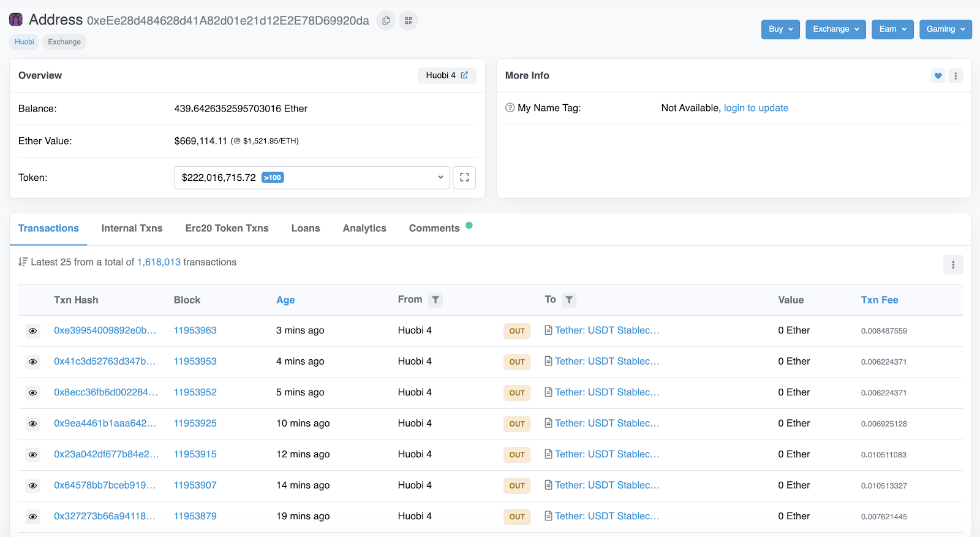Select full address 0xeEe28d48... text
This screenshot has width=980, height=537.
pyautogui.click(x=228, y=21)
